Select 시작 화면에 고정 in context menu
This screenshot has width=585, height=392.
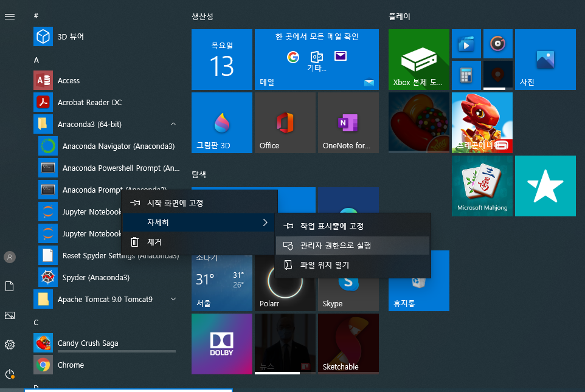(199, 203)
